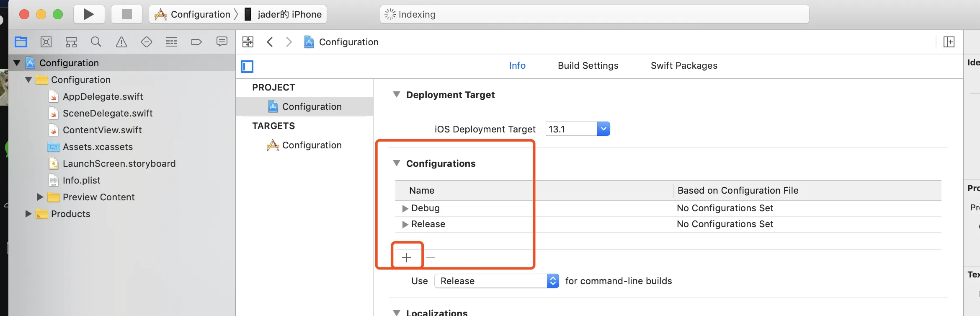Add a new configuration with plus button
Screen dimensions: 980x316
(x=407, y=257)
